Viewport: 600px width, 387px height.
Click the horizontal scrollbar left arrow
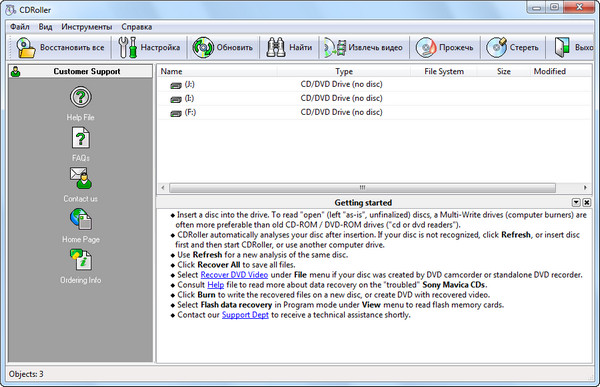click(x=163, y=188)
